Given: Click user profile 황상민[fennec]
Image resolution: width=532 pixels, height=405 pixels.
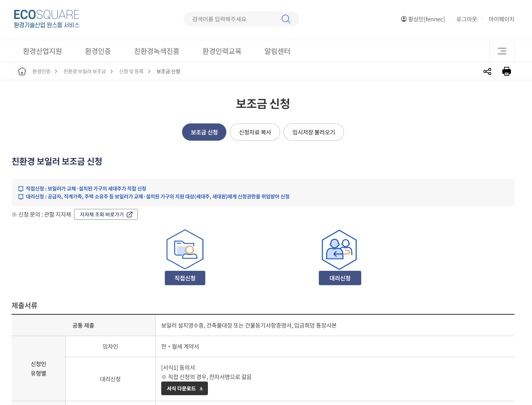Looking at the screenshot, I should (x=423, y=19).
